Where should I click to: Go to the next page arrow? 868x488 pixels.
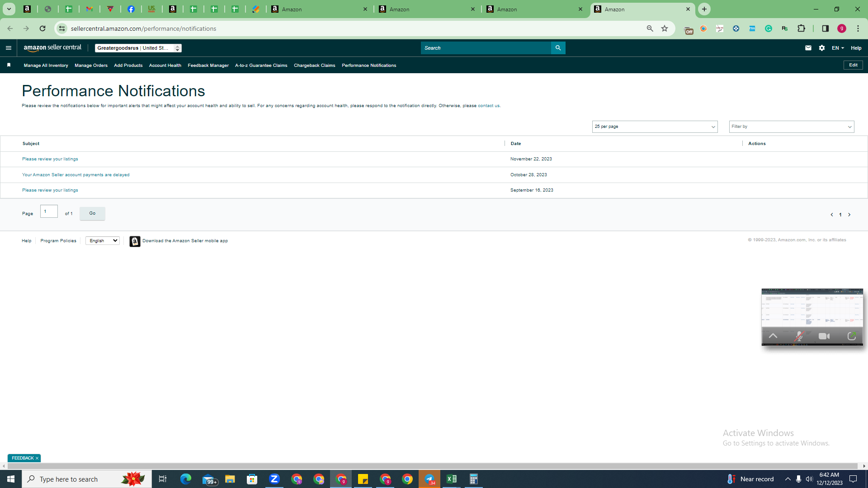pyautogui.click(x=849, y=215)
